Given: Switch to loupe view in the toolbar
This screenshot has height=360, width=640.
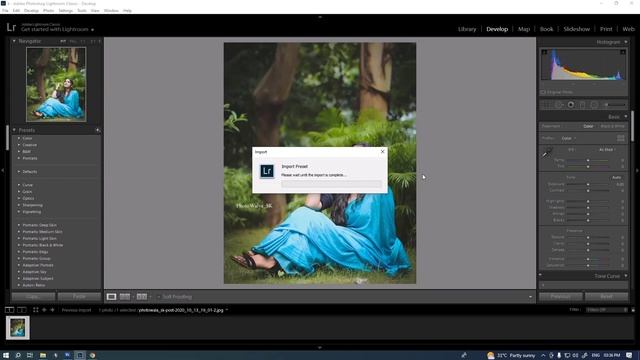Looking at the screenshot, I should pos(111,297).
